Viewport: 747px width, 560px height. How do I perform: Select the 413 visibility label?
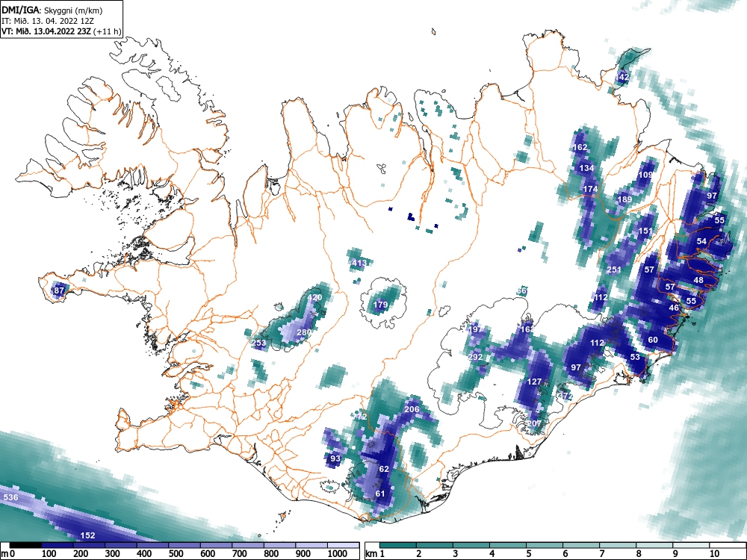point(360,263)
